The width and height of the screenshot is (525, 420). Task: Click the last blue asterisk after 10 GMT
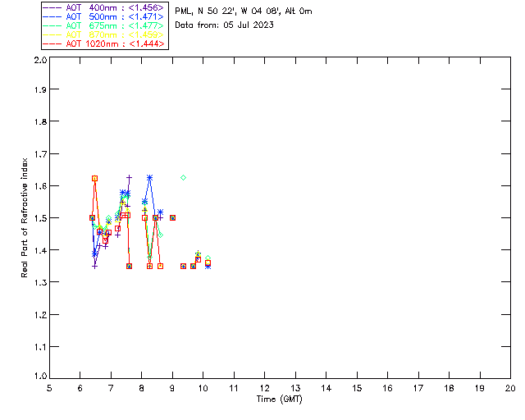[x=208, y=266]
